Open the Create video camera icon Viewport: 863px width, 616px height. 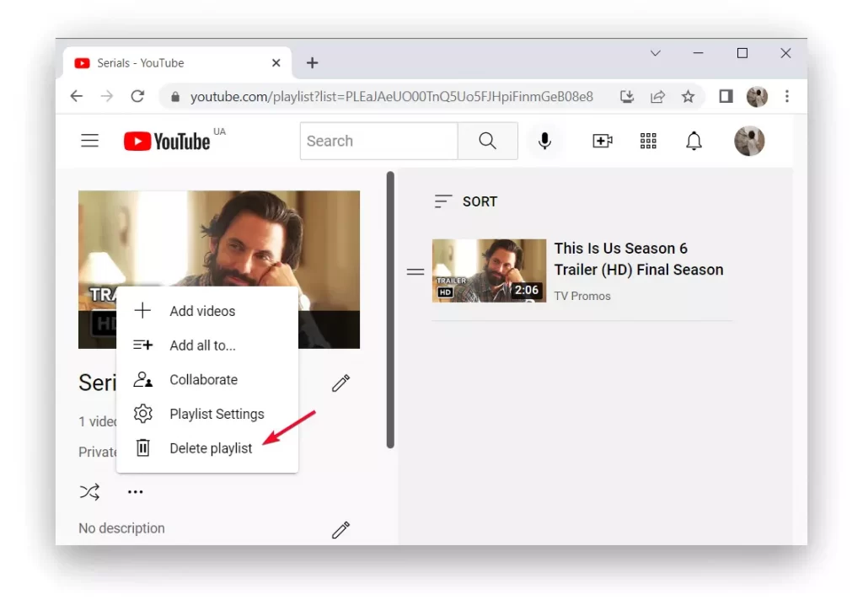pyautogui.click(x=602, y=141)
